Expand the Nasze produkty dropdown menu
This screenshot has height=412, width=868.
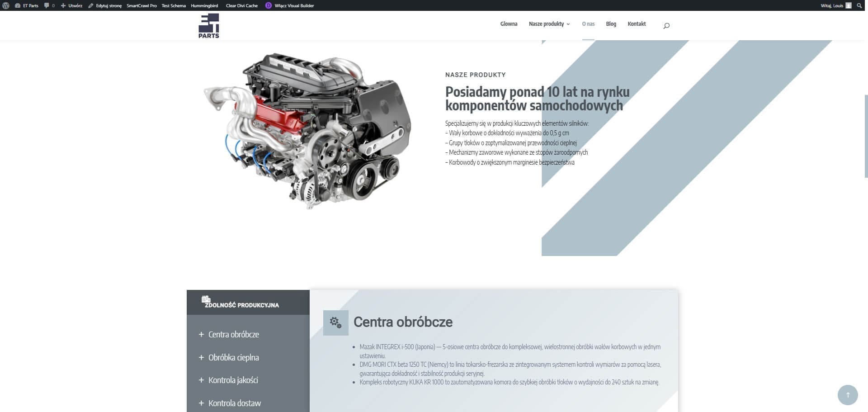[x=549, y=24]
